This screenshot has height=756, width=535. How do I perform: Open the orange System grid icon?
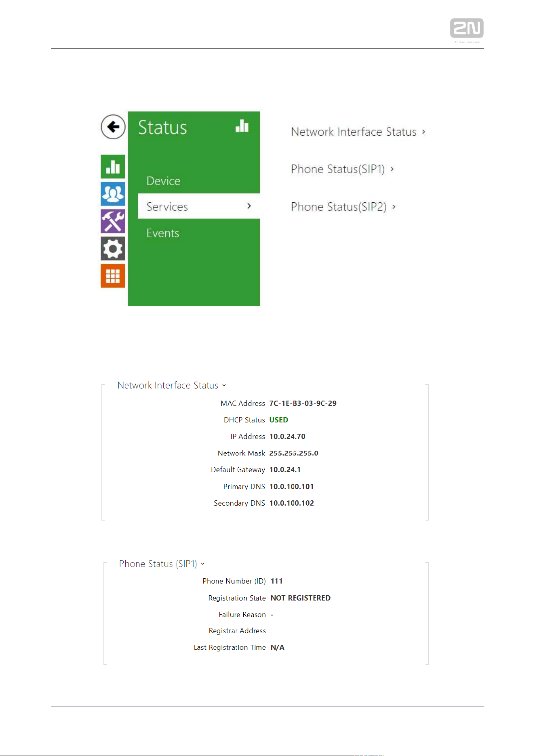tap(113, 276)
